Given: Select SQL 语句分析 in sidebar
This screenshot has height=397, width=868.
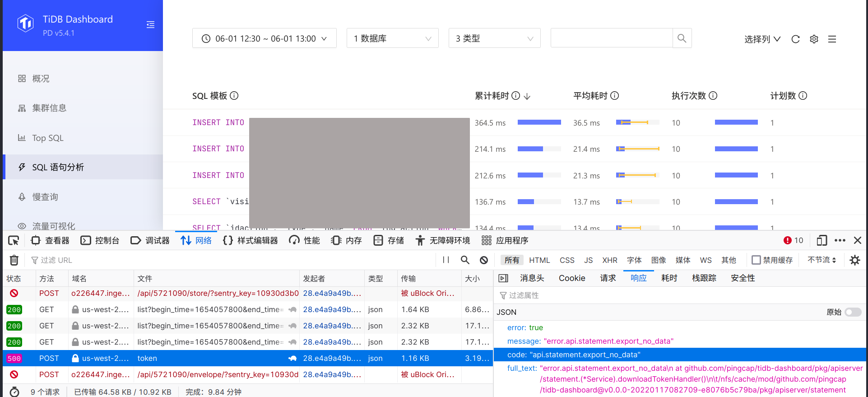Looking at the screenshot, I should click(83, 167).
